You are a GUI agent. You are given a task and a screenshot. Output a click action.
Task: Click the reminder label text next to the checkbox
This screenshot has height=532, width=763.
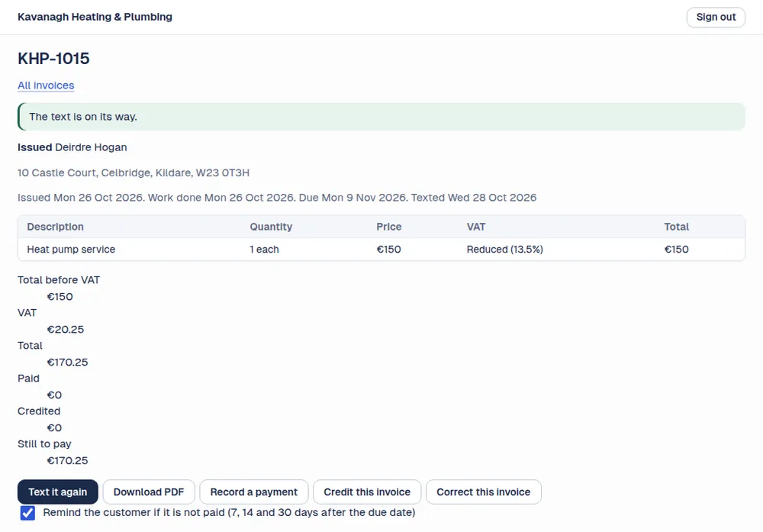pos(229,512)
